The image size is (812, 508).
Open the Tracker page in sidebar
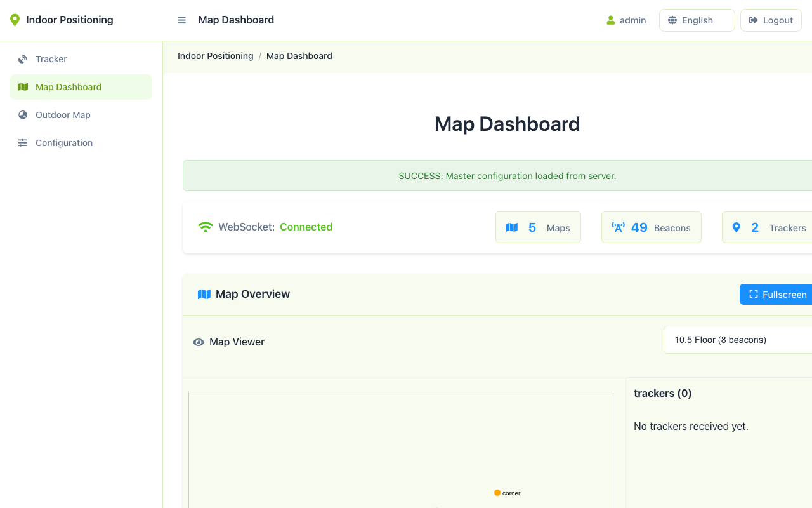pyautogui.click(x=81, y=59)
